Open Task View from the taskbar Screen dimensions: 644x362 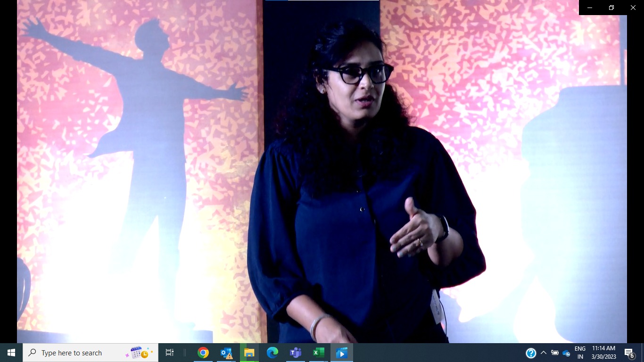pos(170,353)
